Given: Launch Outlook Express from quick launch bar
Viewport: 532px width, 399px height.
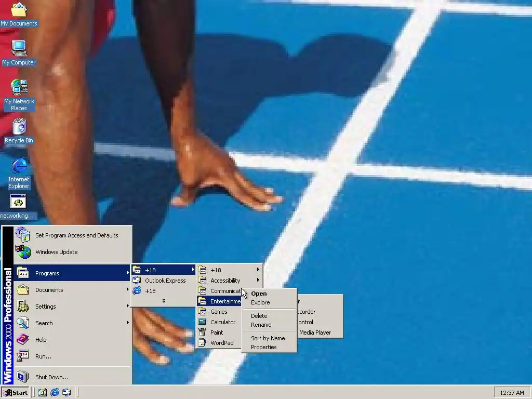Looking at the screenshot, I should (66, 393).
